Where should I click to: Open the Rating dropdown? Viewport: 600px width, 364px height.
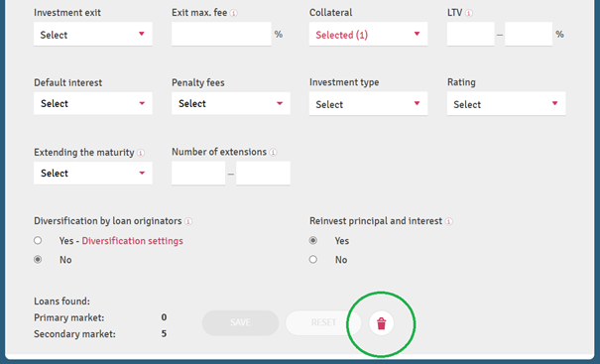506,103
